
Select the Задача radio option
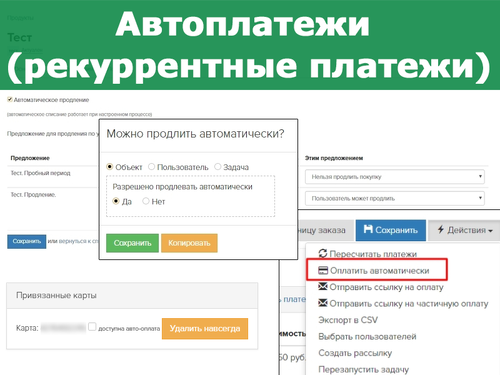tap(218, 166)
